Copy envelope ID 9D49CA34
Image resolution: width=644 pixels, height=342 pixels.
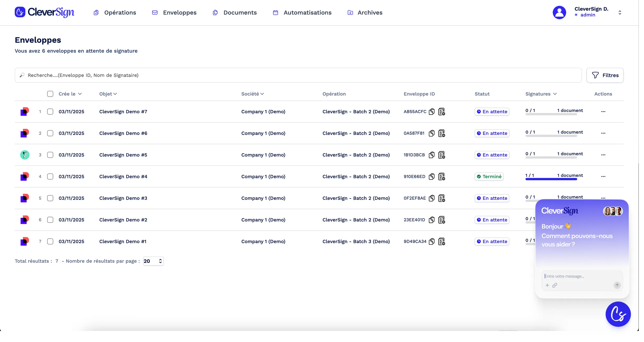coord(432,241)
